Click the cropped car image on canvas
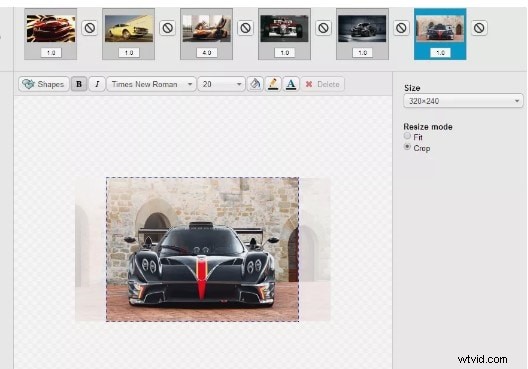The height and width of the screenshot is (369, 528). coord(202,249)
